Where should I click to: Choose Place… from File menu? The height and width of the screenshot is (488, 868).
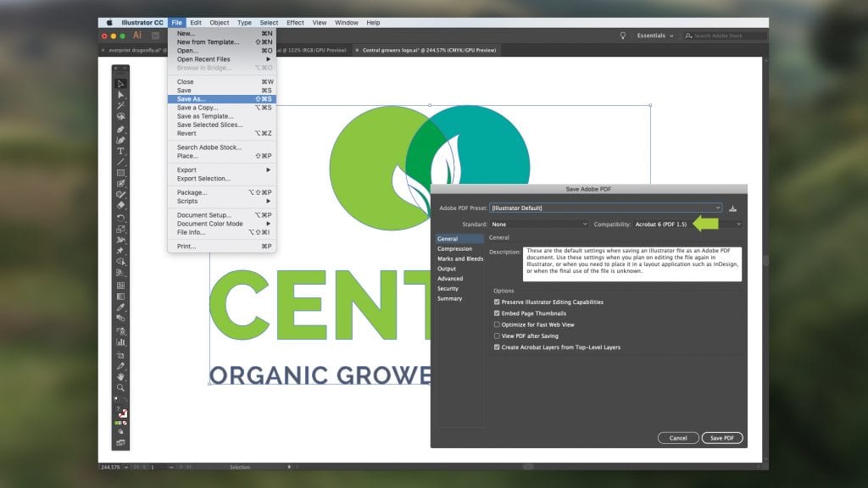pos(222,156)
